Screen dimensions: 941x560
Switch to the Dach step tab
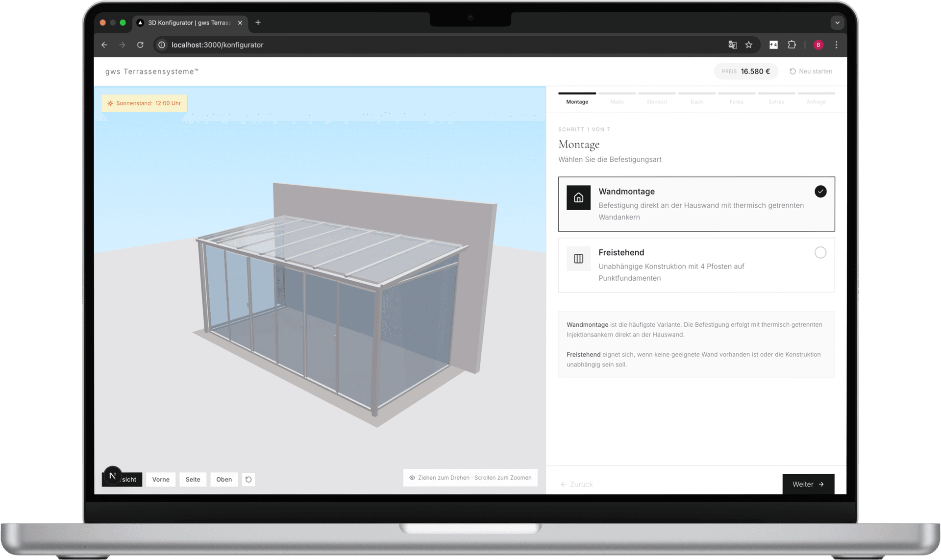coord(696,101)
